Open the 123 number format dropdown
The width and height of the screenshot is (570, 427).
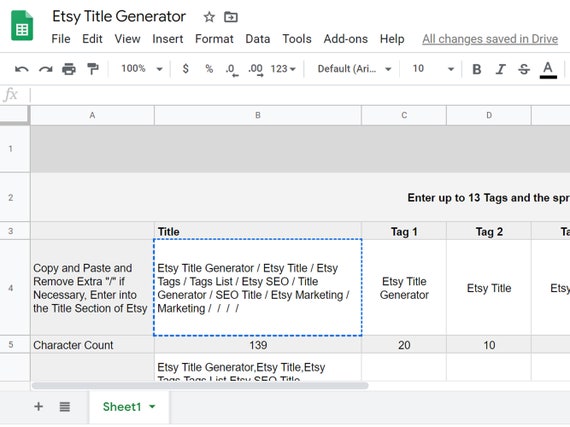(x=283, y=69)
